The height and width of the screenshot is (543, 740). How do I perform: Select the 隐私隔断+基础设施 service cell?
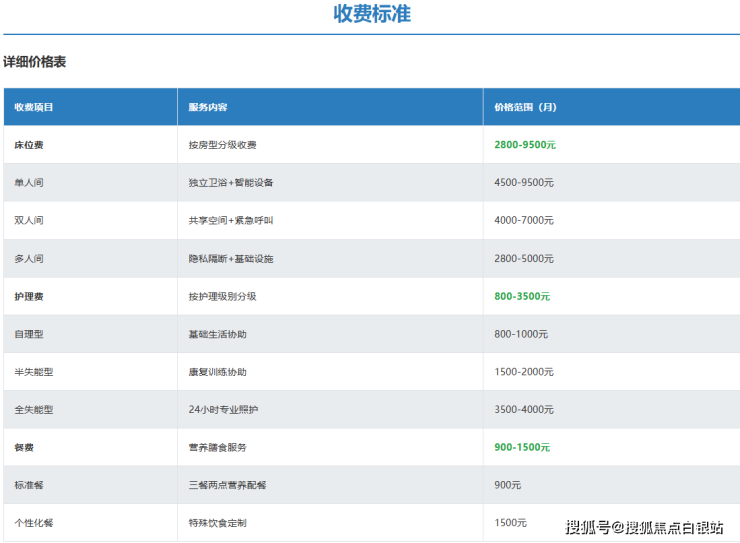[x=230, y=259]
